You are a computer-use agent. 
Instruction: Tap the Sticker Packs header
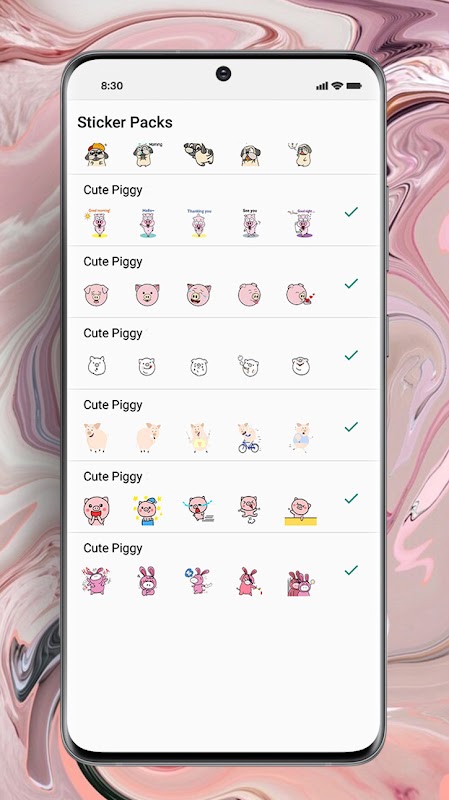point(125,122)
